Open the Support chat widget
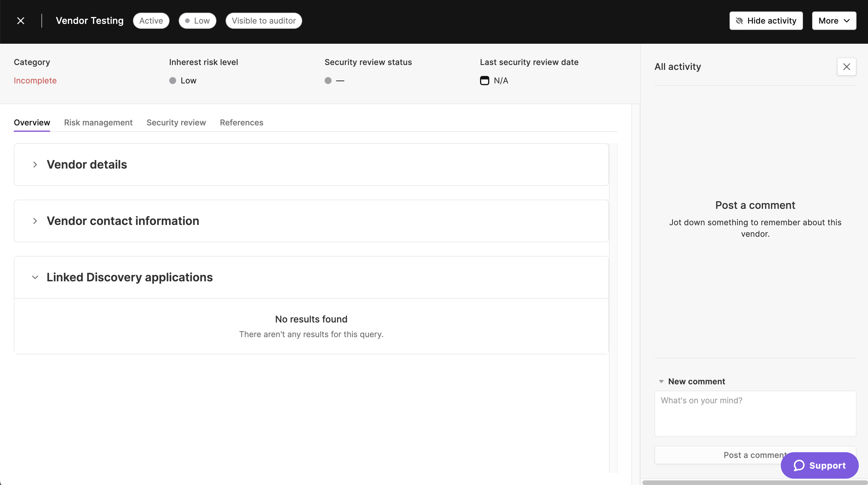 coord(819,465)
